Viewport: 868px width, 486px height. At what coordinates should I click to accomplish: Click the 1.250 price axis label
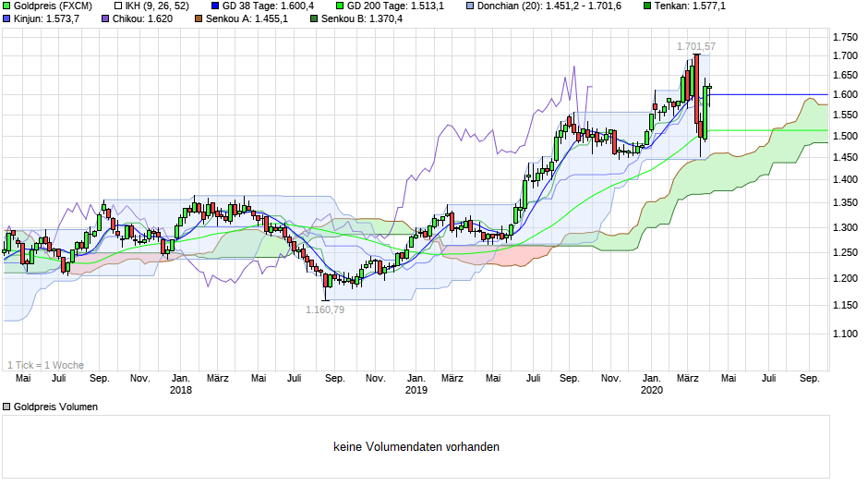point(845,252)
